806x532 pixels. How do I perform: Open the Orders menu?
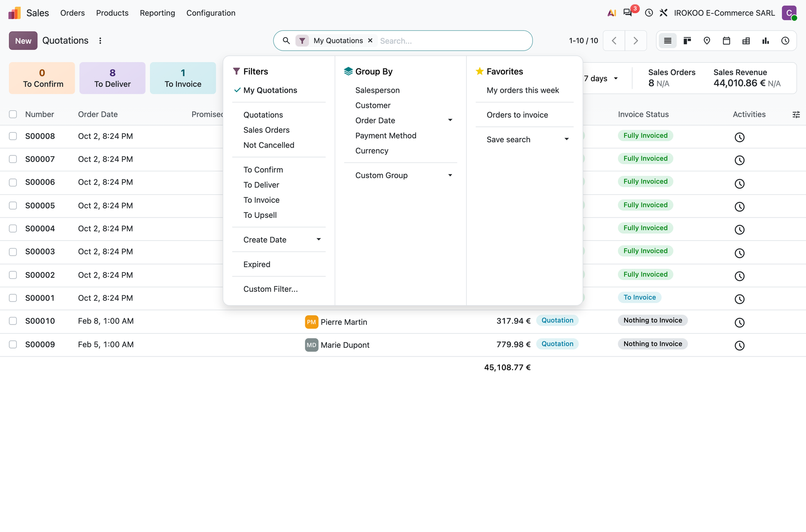point(73,13)
